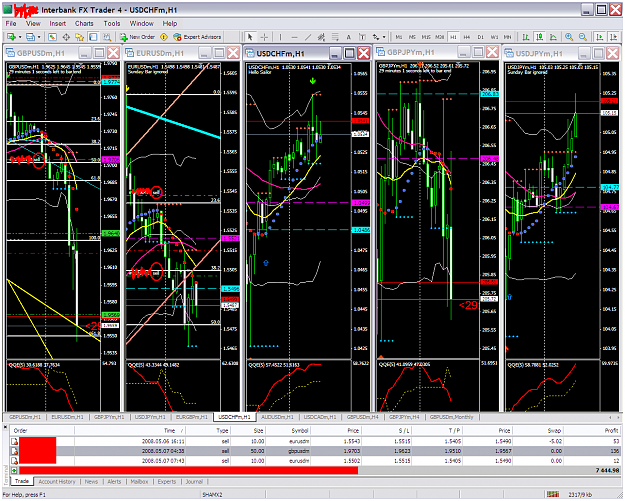
Task: Switch timeframe to M1
Action: tap(399, 37)
